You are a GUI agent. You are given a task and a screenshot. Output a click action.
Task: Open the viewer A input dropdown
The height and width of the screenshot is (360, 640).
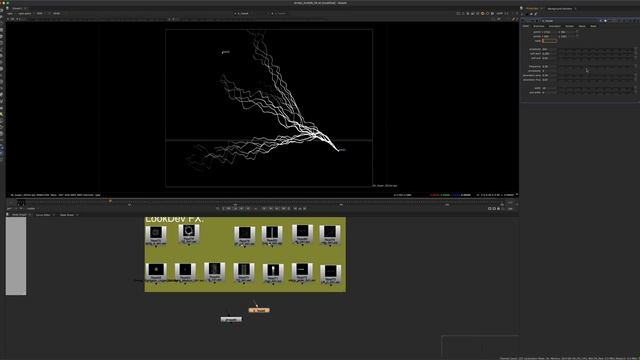point(244,13)
